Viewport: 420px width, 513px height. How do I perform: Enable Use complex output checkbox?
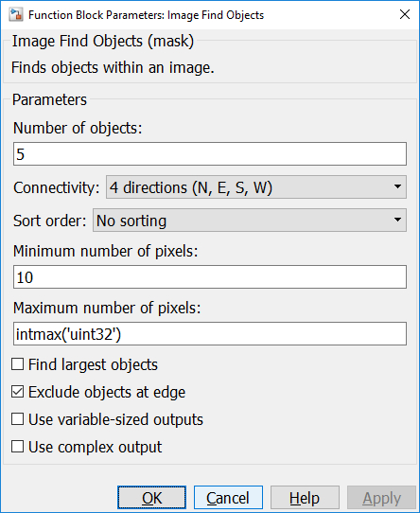tap(18, 447)
